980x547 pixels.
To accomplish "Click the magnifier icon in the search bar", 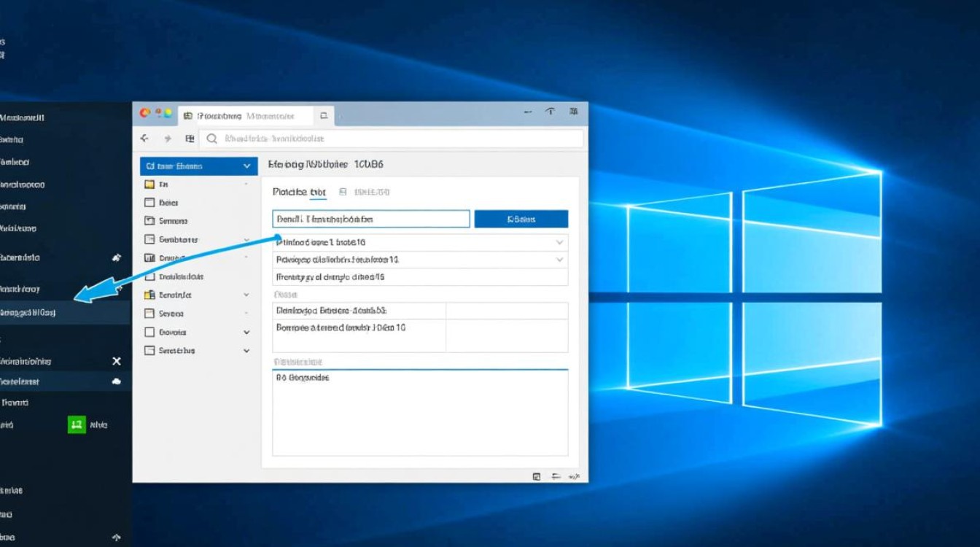I will 212,139.
